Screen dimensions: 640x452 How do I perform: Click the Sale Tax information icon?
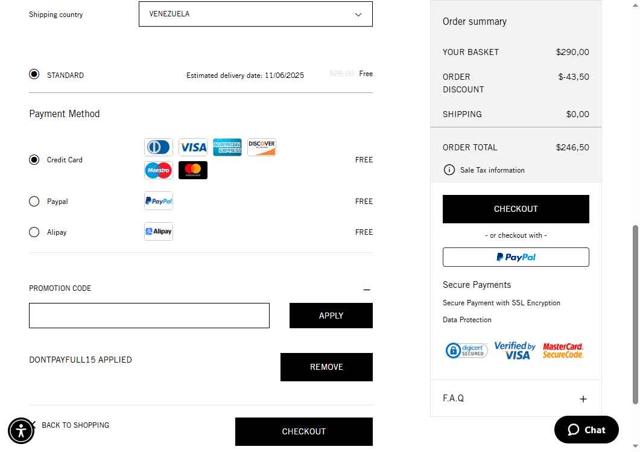pyautogui.click(x=449, y=170)
